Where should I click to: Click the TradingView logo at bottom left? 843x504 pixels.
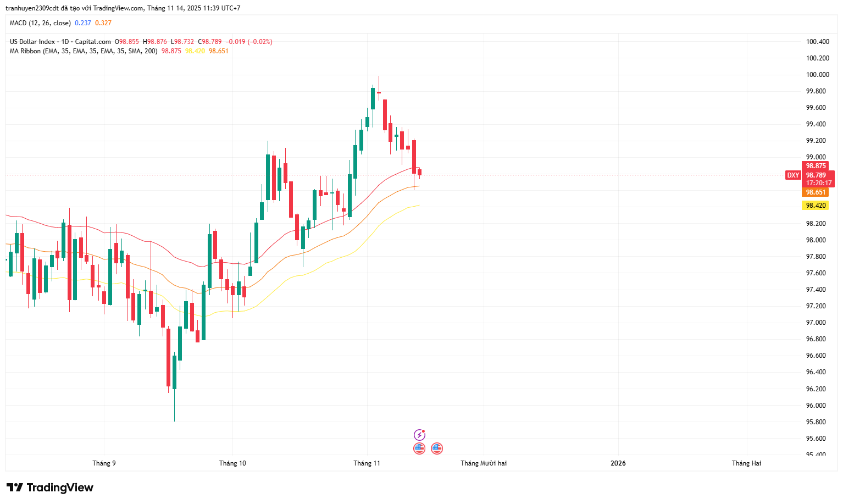click(50, 488)
